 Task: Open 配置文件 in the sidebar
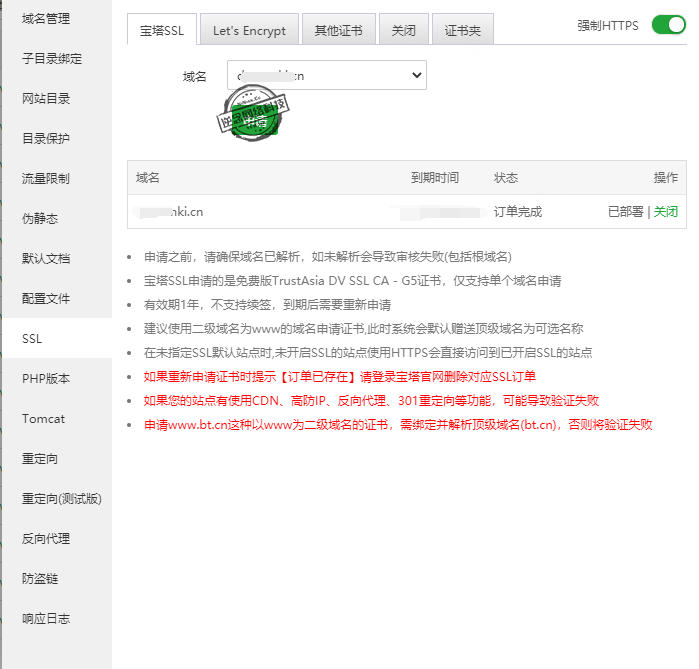click(46, 299)
